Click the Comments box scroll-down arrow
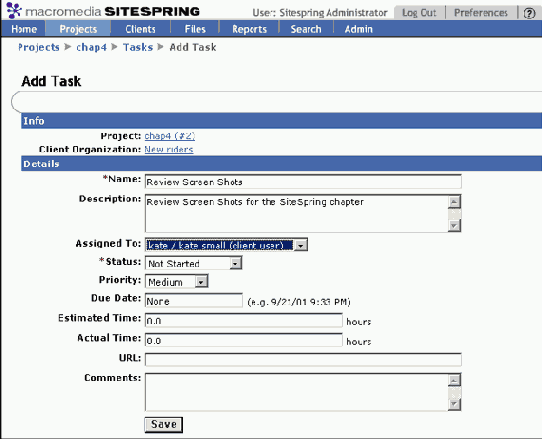Image resolution: width=542 pixels, height=439 pixels. (454, 404)
